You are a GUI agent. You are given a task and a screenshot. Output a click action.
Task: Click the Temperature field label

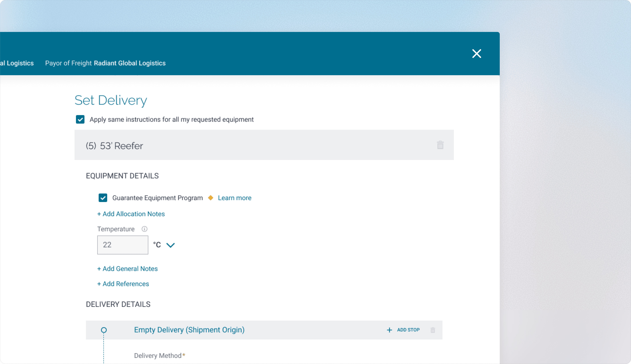point(116,229)
